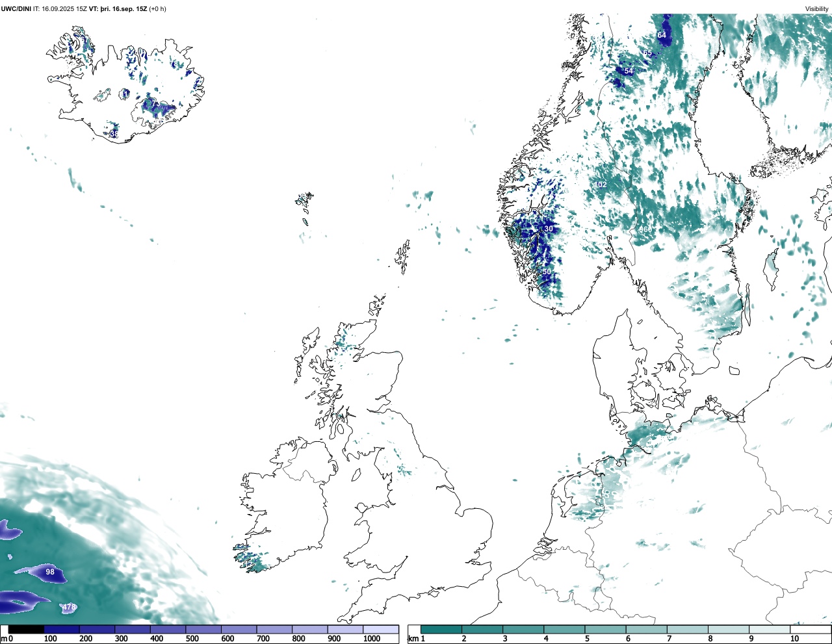Click the 10 tick label on the km scale
This screenshot has width=832, height=644.
[x=794, y=639]
